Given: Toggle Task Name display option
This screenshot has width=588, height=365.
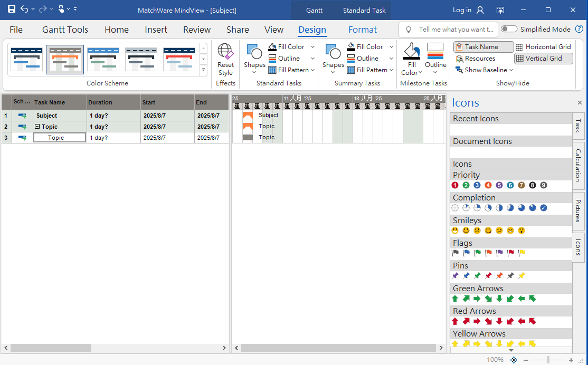Looking at the screenshot, I should click(483, 47).
